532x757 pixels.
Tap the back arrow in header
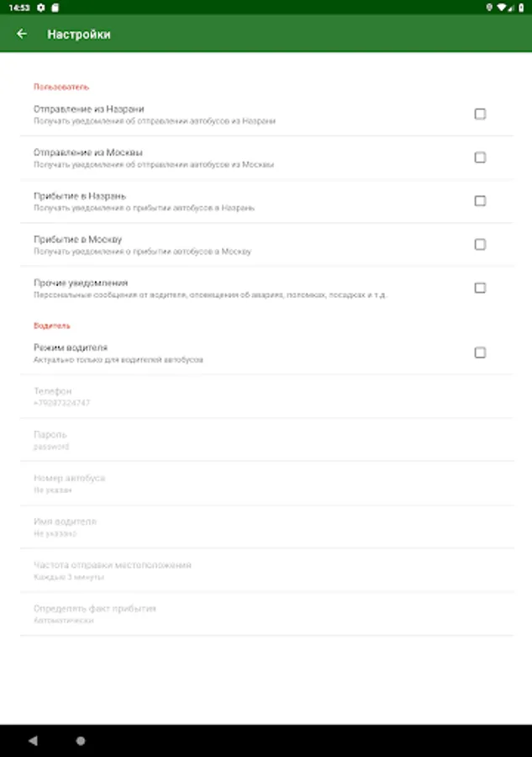pos(22,34)
